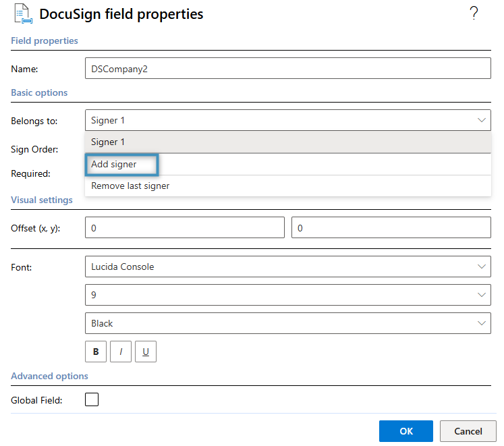Image resolution: width=504 pixels, height=446 pixels.
Task: Click the DocuSign field properties title text
Action: coord(121,13)
